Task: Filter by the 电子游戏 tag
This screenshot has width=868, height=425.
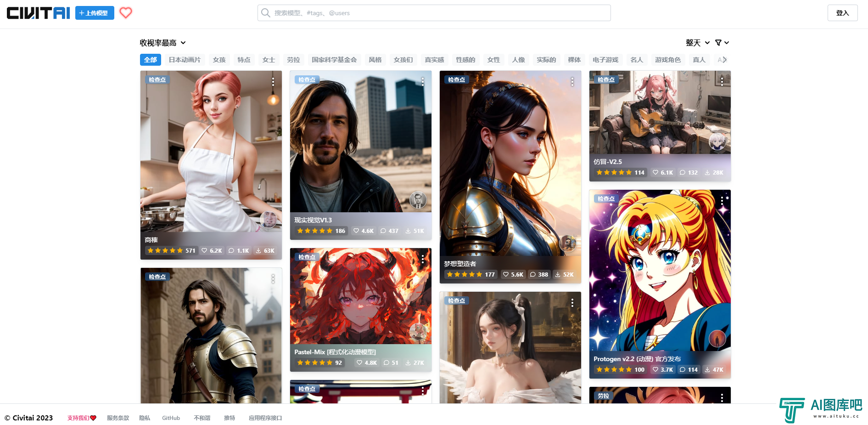Action: [x=605, y=60]
